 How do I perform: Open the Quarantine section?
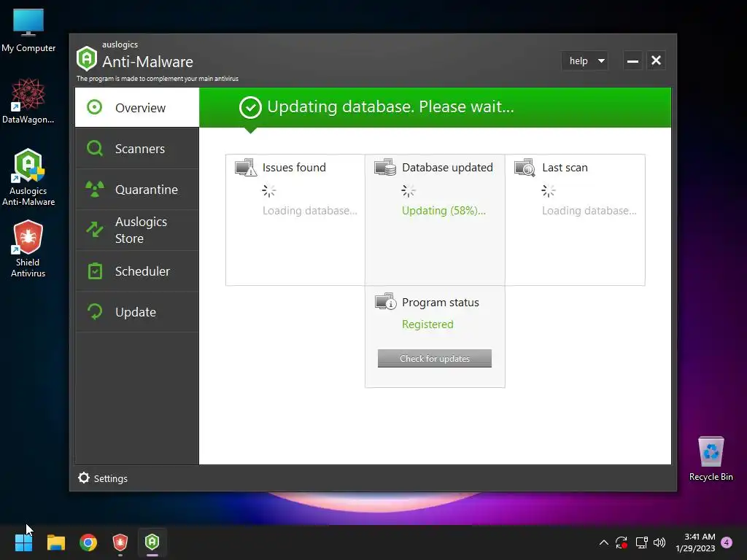(136, 190)
